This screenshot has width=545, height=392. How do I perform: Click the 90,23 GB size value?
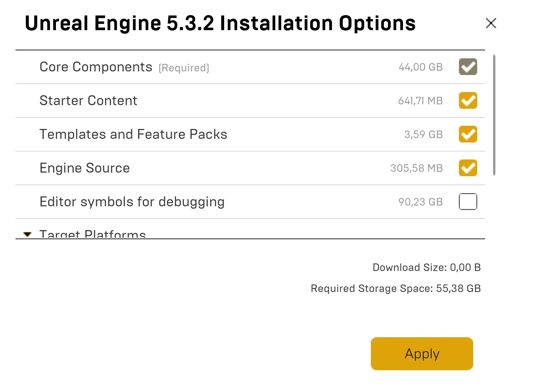tap(420, 202)
